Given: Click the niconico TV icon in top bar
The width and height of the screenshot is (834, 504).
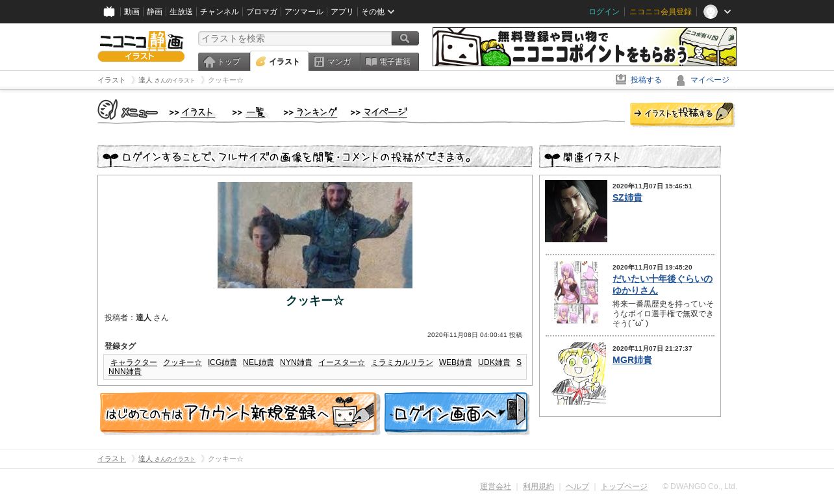Looking at the screenshot, I should (x=109, y=12).
